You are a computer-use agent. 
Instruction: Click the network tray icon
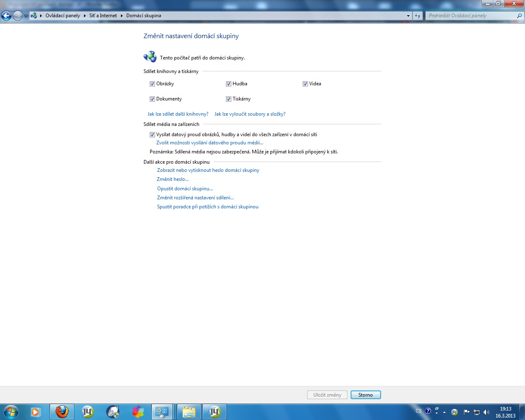477,412
